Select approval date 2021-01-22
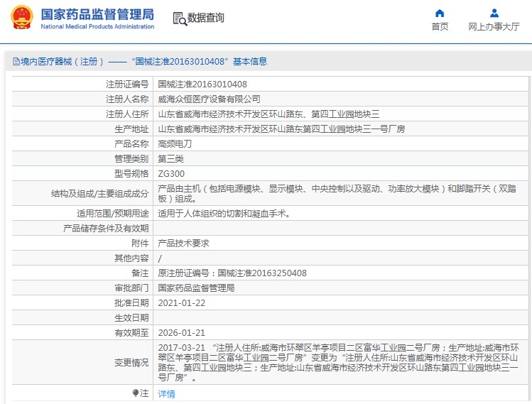The width and height of the screenshot is (532, 404). coord(181,302)
